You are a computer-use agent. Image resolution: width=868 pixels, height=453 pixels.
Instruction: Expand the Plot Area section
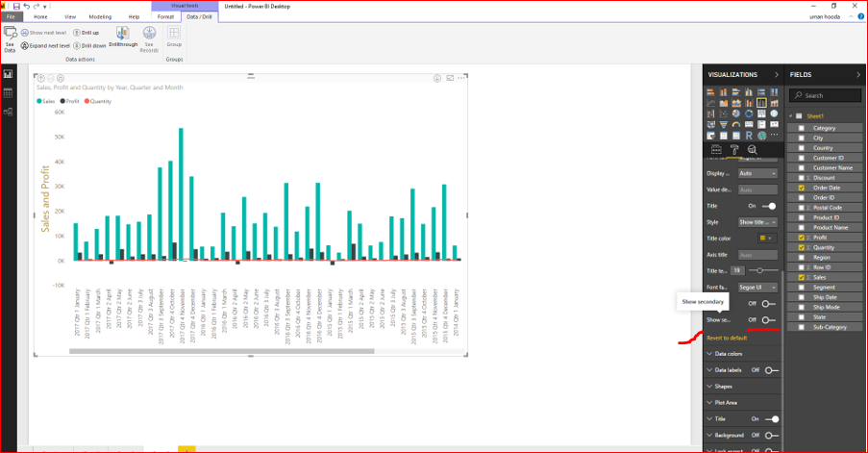[722, 403]
